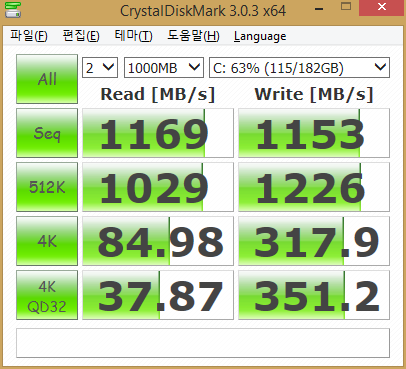Click the empty comment field at bottom
This screenshot has height=369, width=406.
pyautogui.click(x=203, y=343)
